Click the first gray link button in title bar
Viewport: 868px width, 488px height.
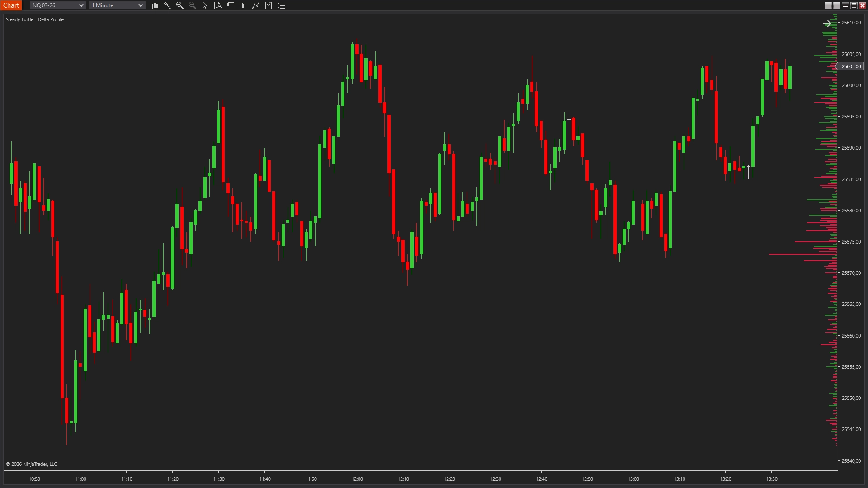pos(828,5)
